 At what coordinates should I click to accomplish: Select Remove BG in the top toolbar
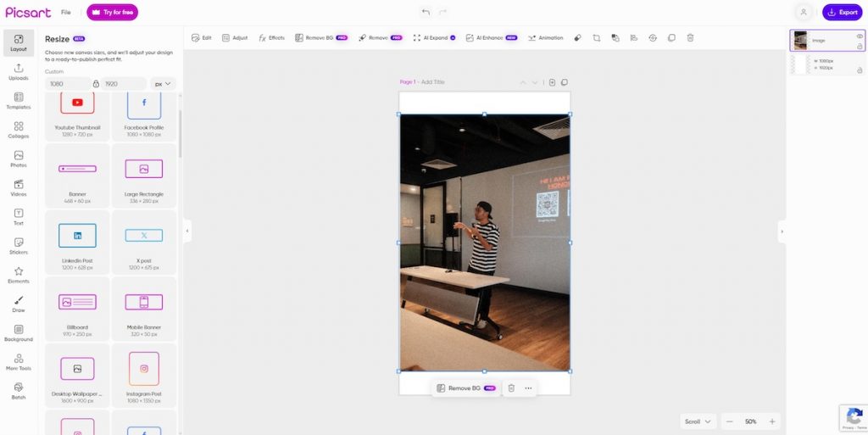[321, 37]
